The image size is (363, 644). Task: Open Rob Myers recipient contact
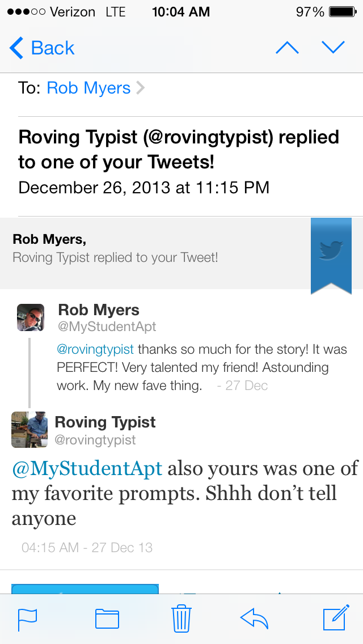point(88,88)
